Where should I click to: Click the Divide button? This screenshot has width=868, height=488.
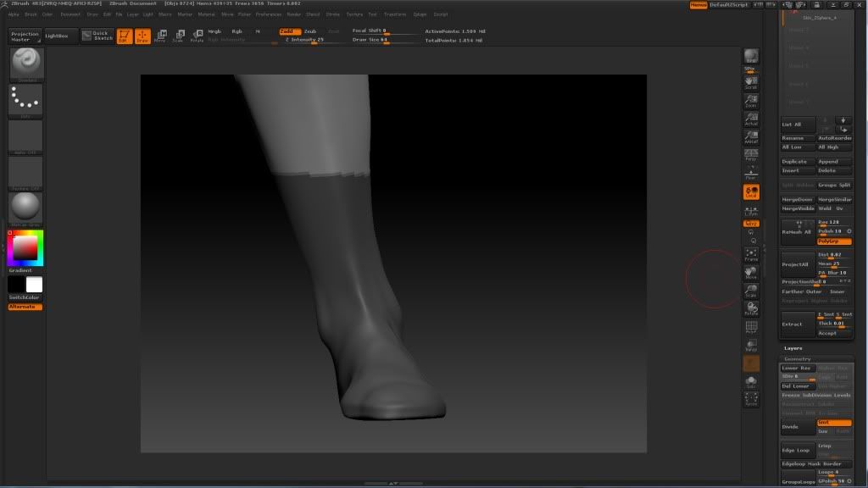(797, 427)
